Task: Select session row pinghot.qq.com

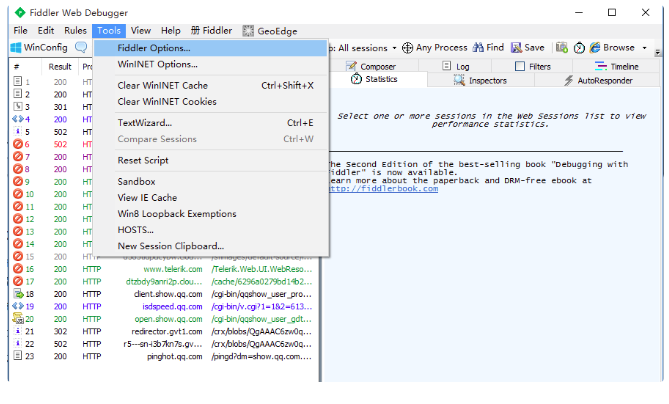Action: coord(163,356)
